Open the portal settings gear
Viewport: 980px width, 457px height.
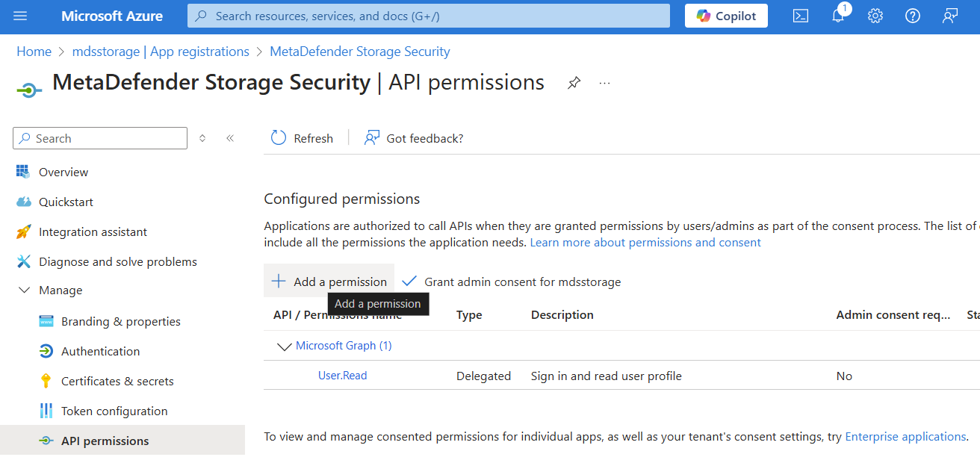(x=875, y=16)
